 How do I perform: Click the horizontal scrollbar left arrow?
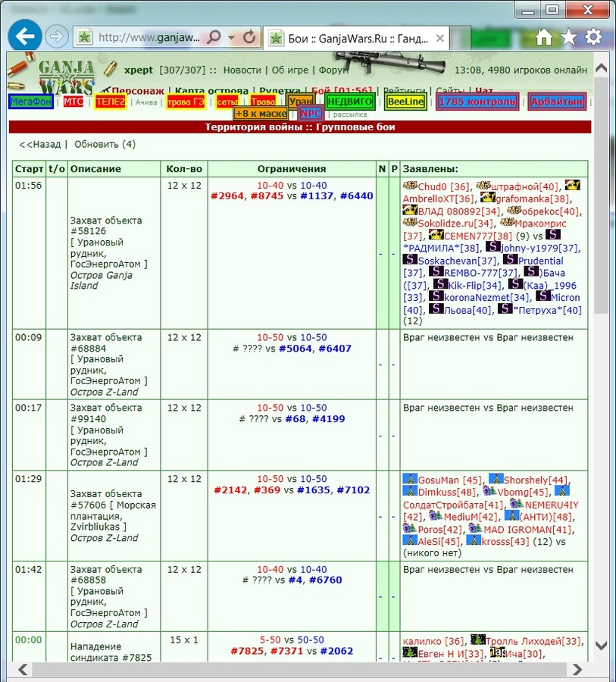(23, 669)
